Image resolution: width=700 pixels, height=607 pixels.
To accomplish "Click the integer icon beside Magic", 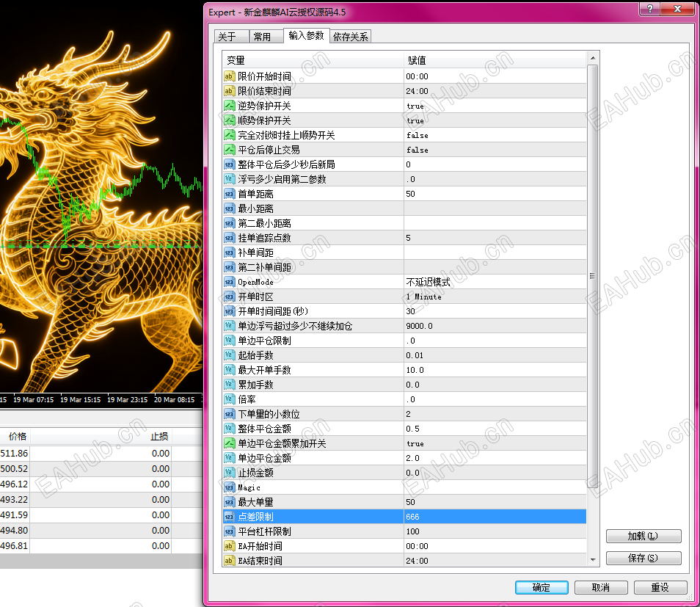I will tap(229, 487).
